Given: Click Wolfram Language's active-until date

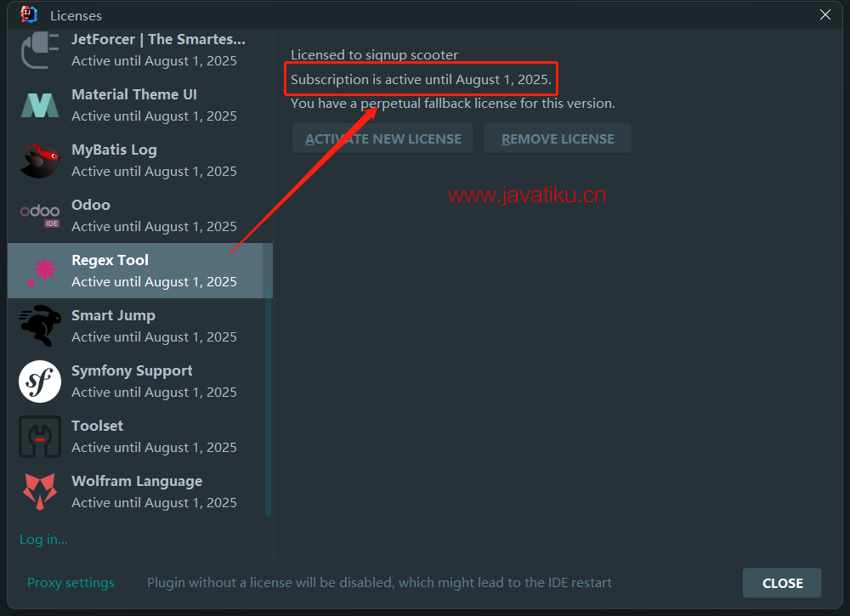Looking at the screenshot, I should (x=154, y=503).
